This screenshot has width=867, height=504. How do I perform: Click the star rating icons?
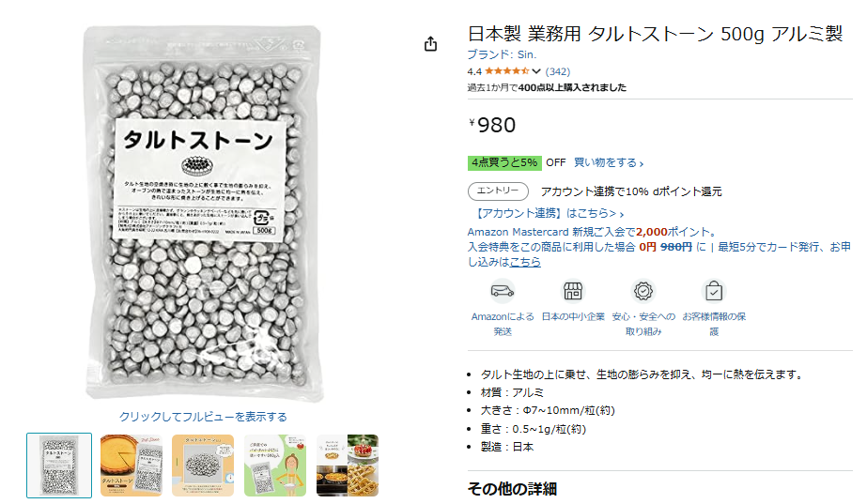[x=507, y=71]
